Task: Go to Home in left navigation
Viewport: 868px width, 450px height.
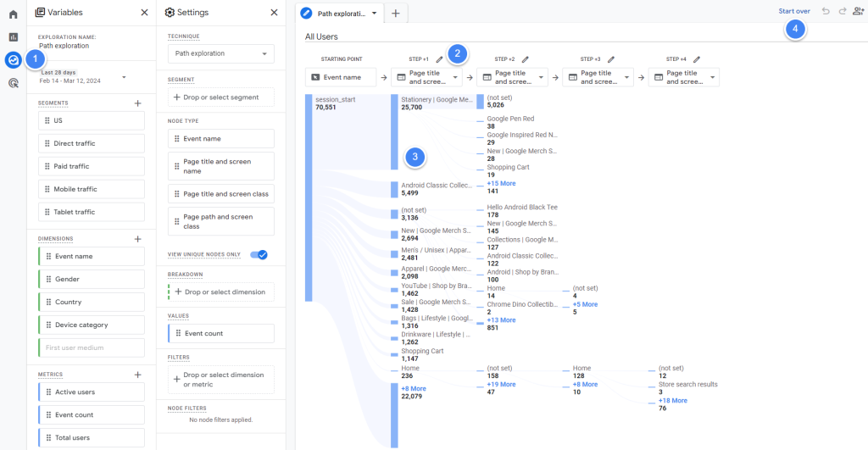Action: [x=14, y=14]
